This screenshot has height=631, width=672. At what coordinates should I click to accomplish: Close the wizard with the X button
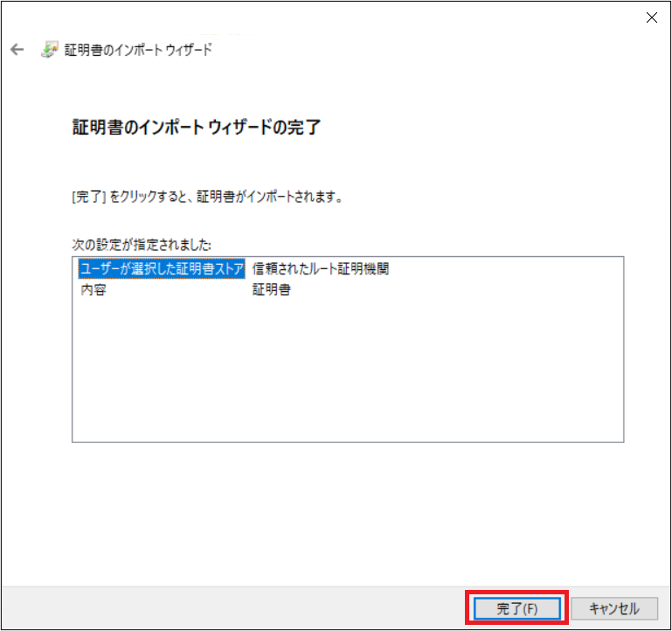tap(651, 17)
